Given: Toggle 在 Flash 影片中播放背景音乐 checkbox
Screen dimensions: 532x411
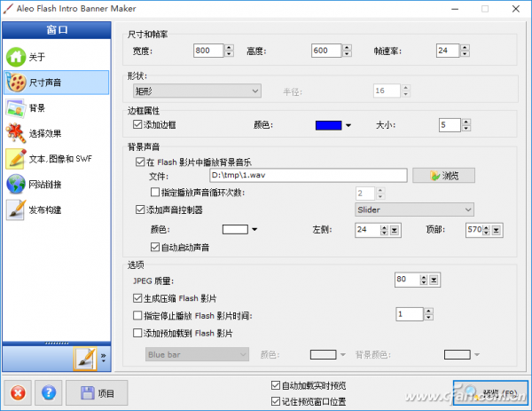Looking at the screenshot, I should 140,162.
